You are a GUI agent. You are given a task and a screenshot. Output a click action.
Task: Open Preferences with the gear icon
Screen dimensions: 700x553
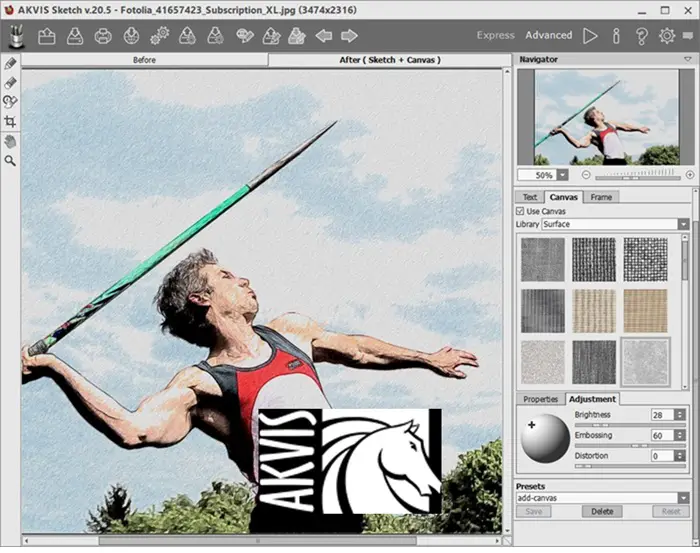coord(667,36)
